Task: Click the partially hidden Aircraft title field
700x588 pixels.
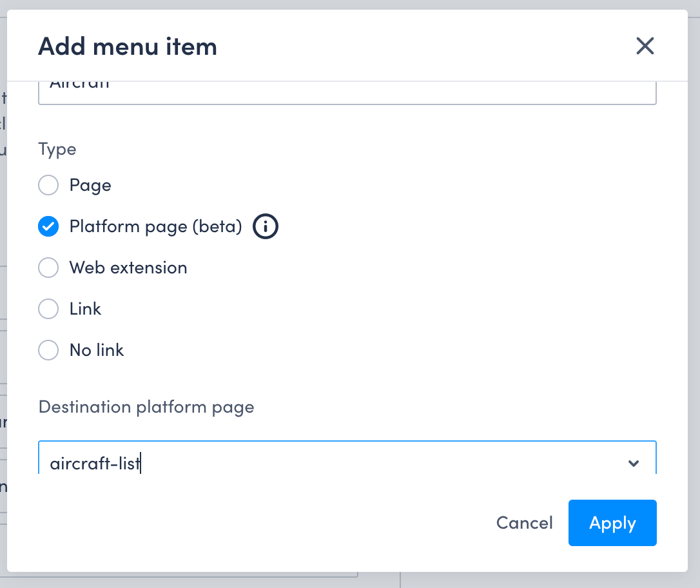Action: click(x=347, y=93)
